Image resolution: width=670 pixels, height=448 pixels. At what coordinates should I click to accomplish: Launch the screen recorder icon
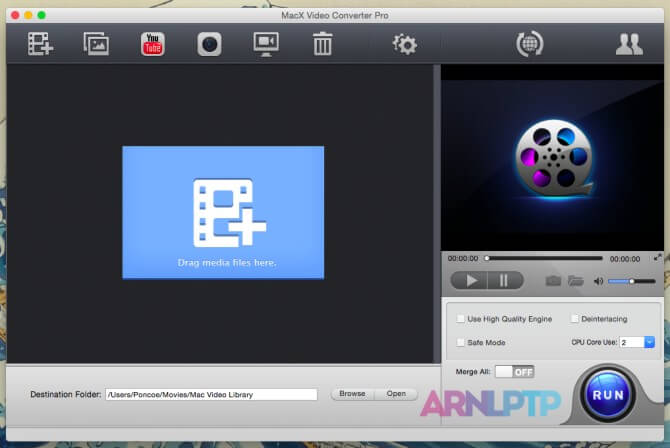tap(266, 44)
